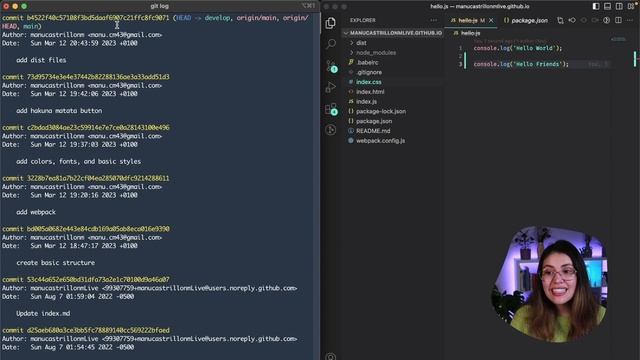
Task: Click the commit hash starting with b4522f40 in the terminal
Action: click(x=98, y=18)
